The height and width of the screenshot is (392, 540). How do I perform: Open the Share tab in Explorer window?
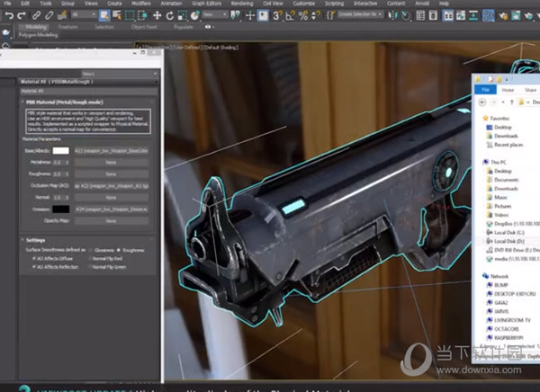click(x=530, y=90)
